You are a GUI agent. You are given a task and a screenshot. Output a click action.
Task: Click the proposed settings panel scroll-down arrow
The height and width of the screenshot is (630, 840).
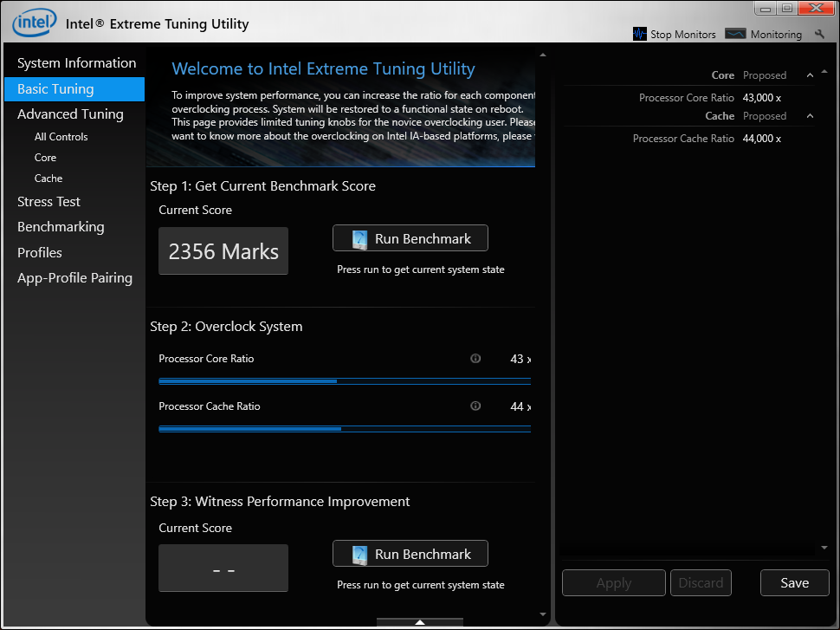824,548
